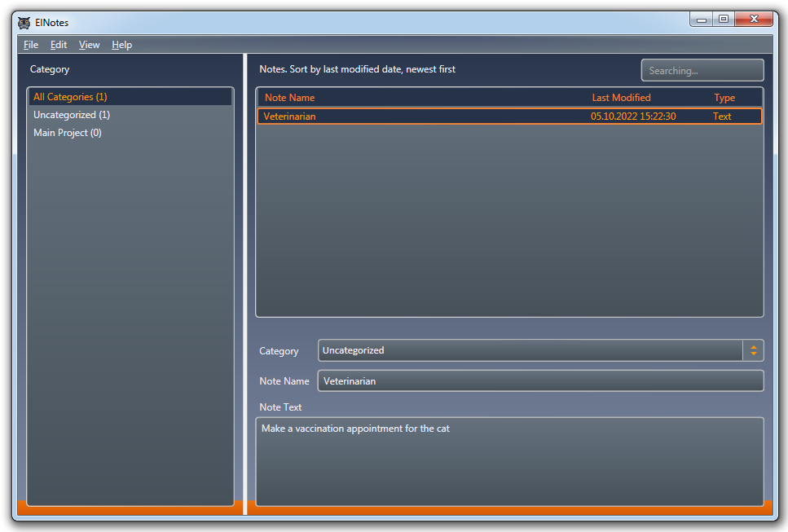Click the Text type cell of Veterinarian note
The width and height of the screenshot is (788, 532).
pos(722,116)
